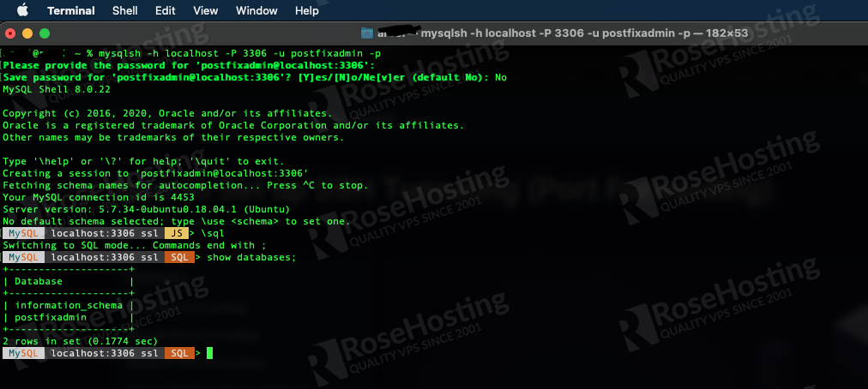The height and width of the screenshot is (389, 868).
Task: Click 'localhost:3306 ssl' on the last prompt
Action: 105,353
